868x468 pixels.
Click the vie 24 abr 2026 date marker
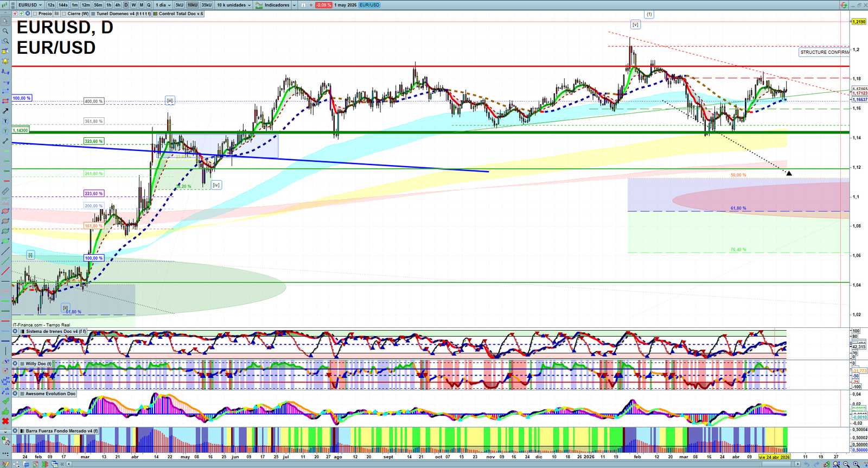coord(774,457)
